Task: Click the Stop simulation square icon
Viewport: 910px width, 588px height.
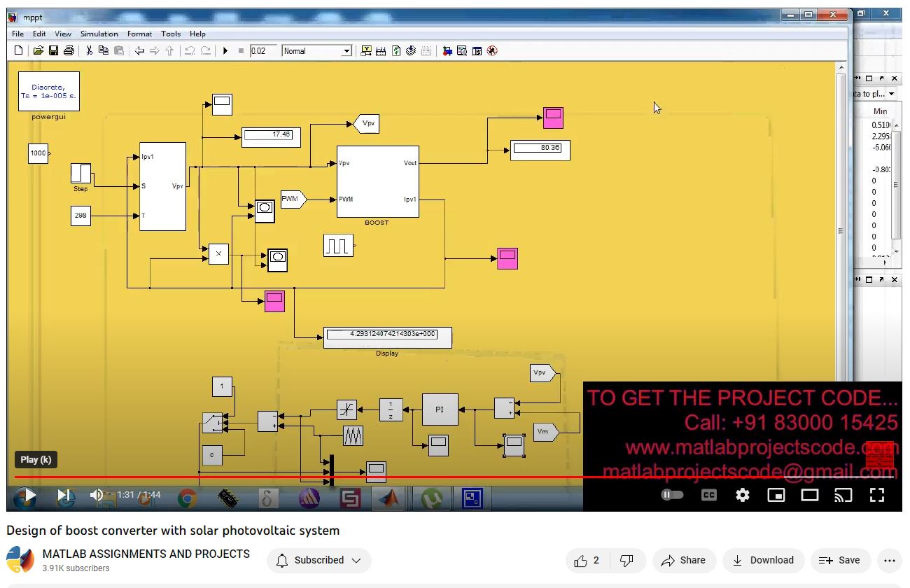Action: pos(241,51)
